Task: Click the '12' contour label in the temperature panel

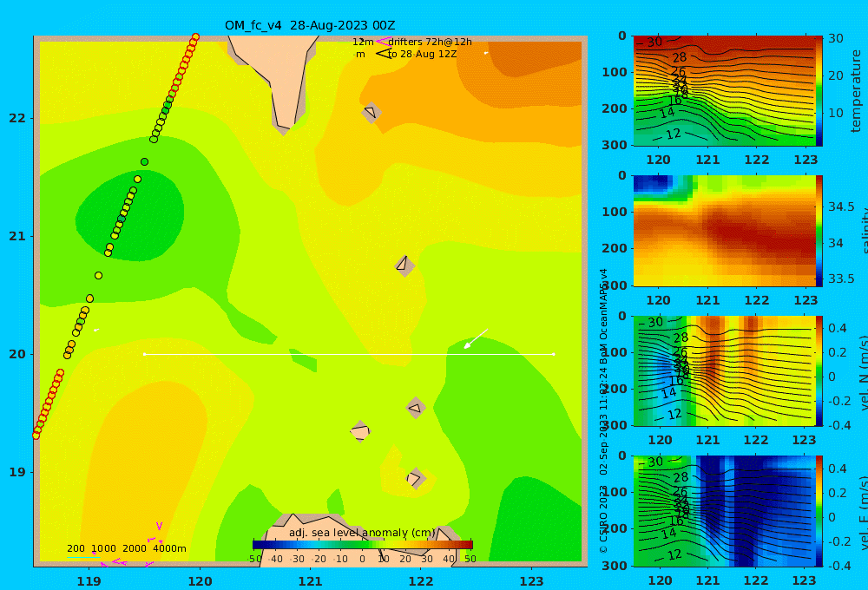Action: coord(674,134)
